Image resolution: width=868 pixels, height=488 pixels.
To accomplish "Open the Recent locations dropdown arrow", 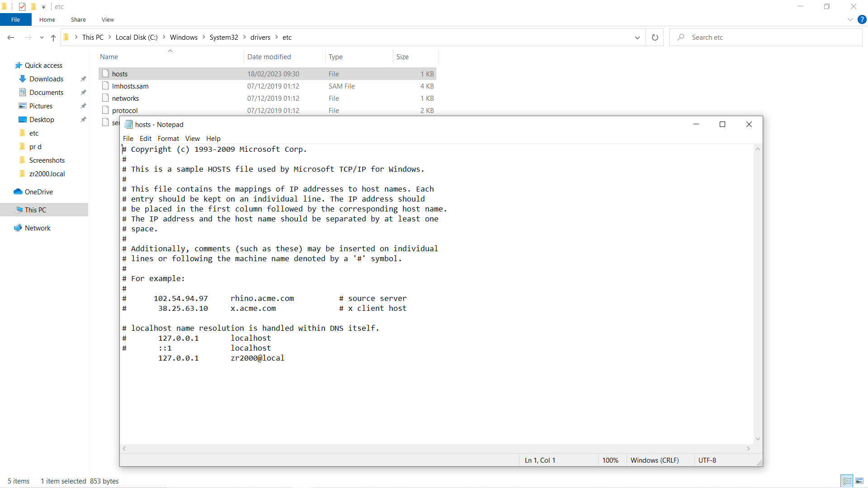I will click(42, 38).
